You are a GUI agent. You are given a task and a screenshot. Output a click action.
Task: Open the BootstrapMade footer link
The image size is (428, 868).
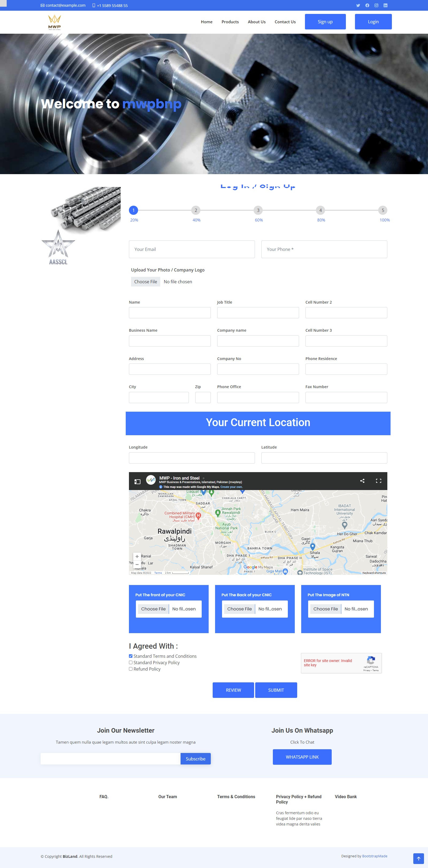pyautogui.click(x=374, y=856)
